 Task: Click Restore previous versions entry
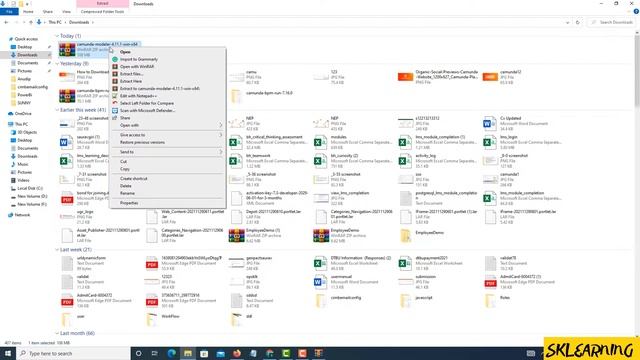pos(142,142)
